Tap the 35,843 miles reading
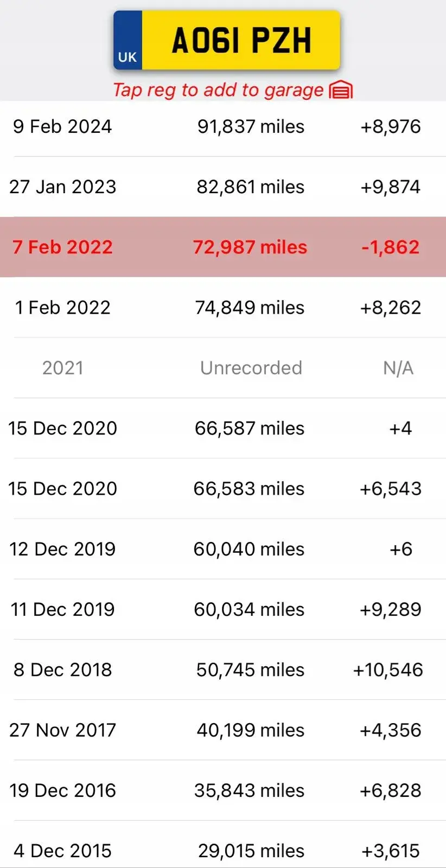 click(x=250, y=790)
